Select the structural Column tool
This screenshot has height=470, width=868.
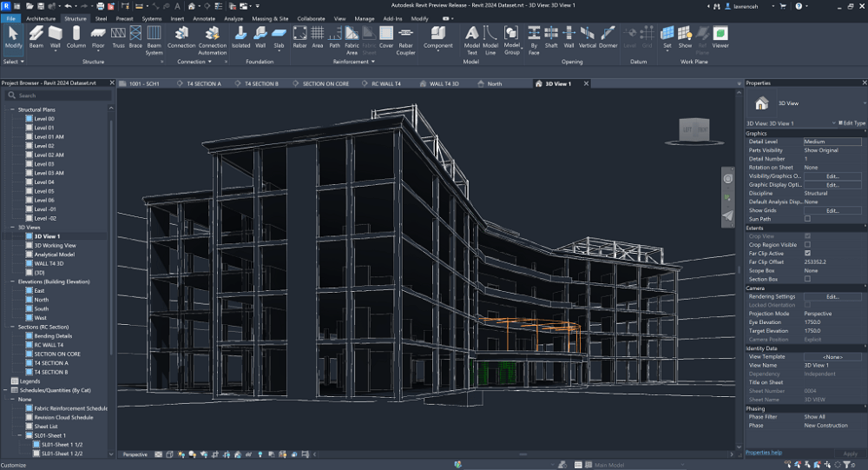(x=76, y=36)
